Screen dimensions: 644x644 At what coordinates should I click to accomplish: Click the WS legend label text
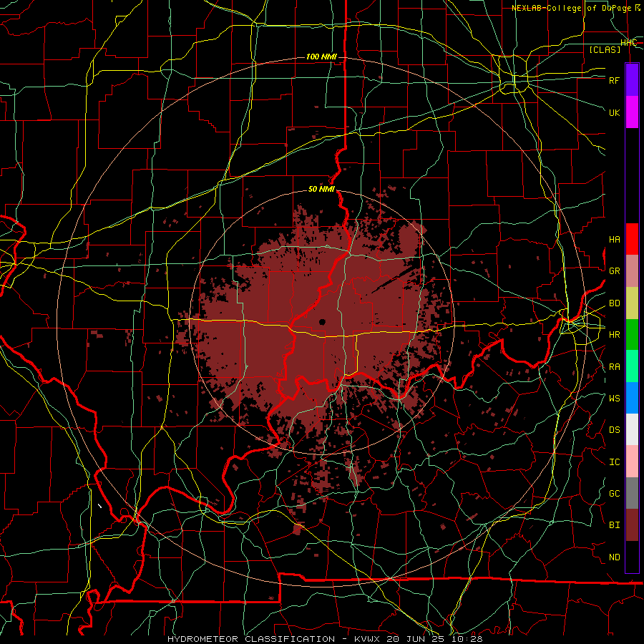pyautogui.click(x=614, y=398)
